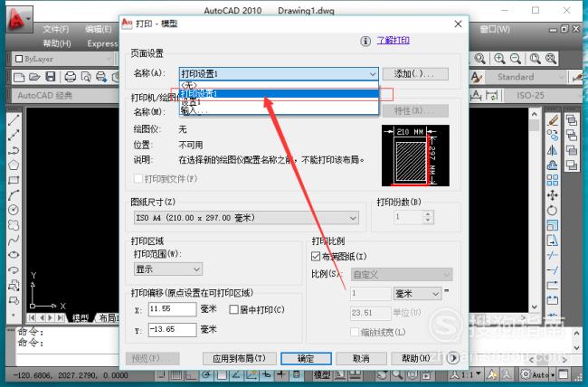Select the Erase modify tool

point(553,120)
